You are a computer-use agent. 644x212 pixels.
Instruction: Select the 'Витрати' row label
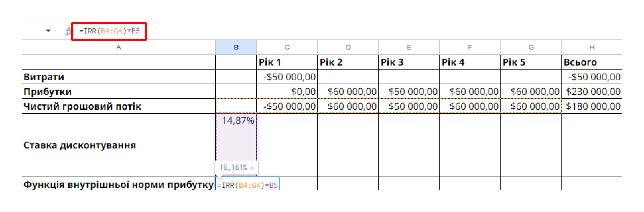(119, 77)
